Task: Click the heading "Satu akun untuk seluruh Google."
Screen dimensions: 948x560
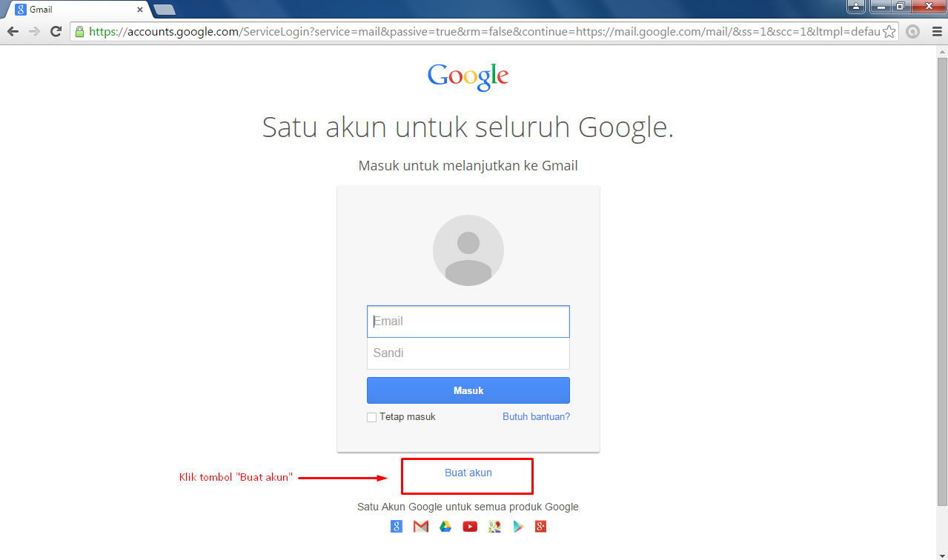Action: point(468,127)
